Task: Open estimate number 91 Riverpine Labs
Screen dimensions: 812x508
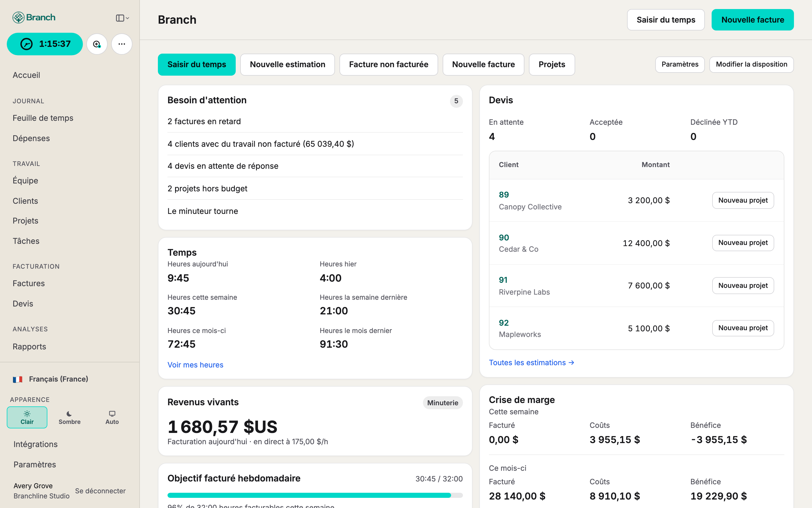Action: [x=503, y=280]
